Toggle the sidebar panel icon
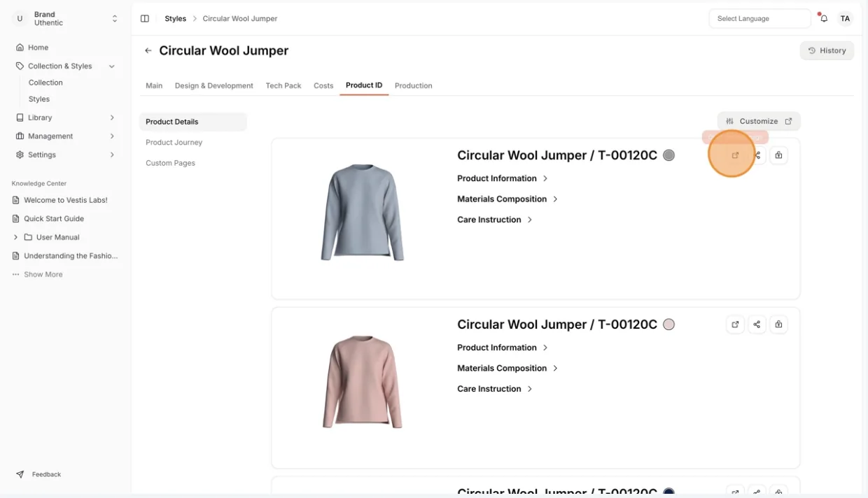The width and height of the screenshot is (868, 498). click(x=145, y=19)
